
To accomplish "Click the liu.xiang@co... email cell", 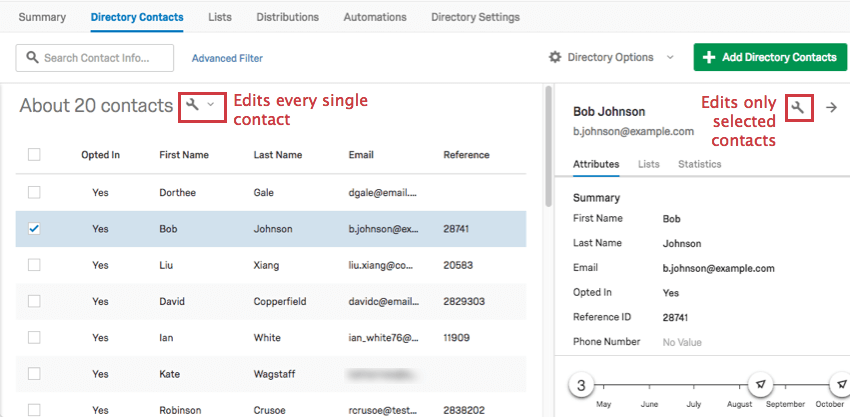I will [x=381, y=265].
